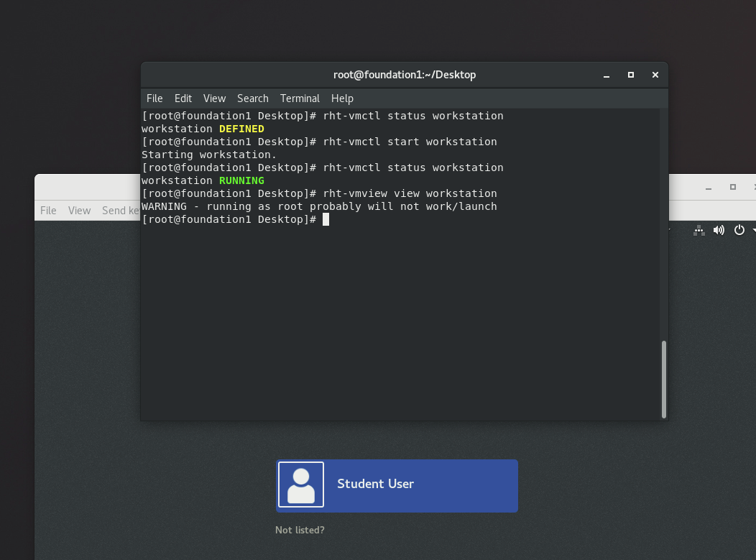The height and width of the screenshot is (560, 756).
Task: Click the network icon in guest panel
Action: point(699,230)
